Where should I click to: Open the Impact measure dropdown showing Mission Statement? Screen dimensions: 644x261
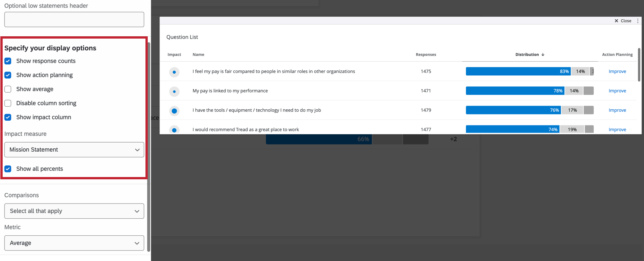pos(74,149)
